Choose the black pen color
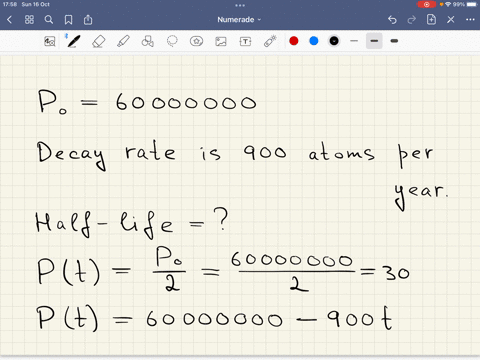Image resolution: width=480 pixels, height=360 pixels. pyautogui.click(x=334, y=41)
